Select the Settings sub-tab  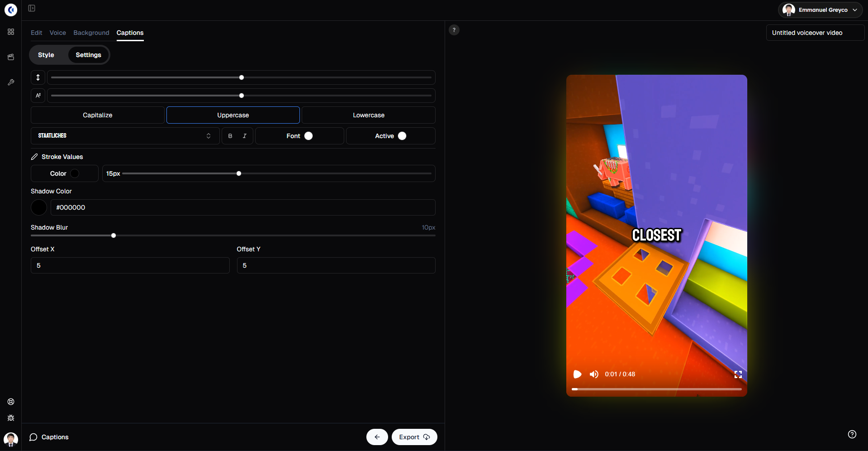point(89,55)
